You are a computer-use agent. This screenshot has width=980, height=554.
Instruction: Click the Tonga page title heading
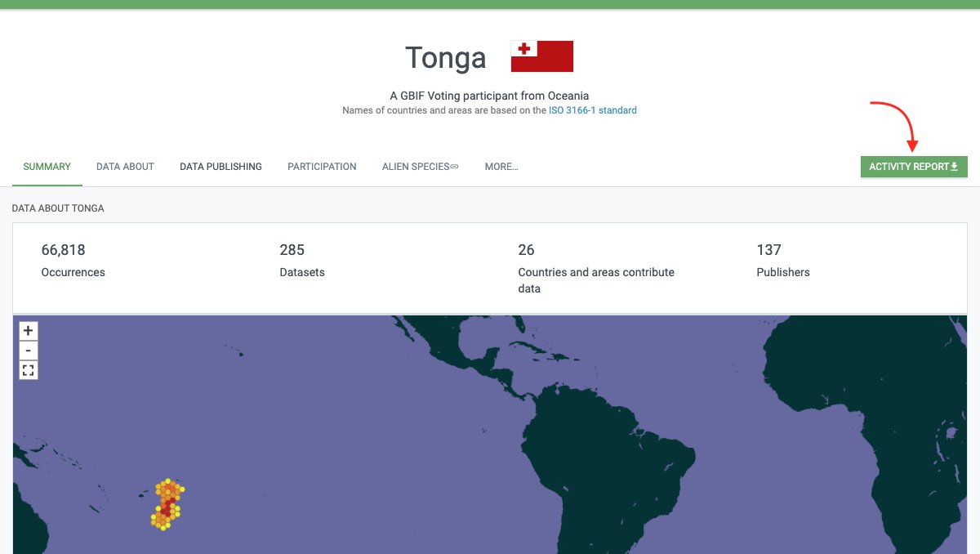(445, 57)
